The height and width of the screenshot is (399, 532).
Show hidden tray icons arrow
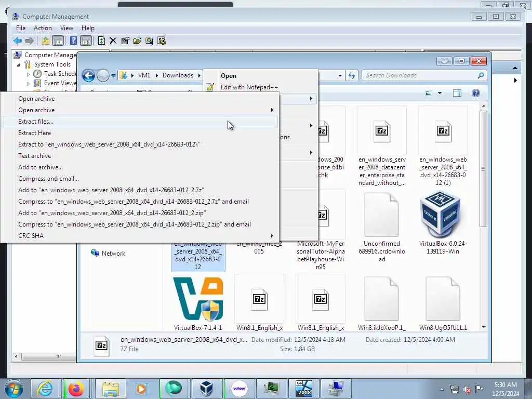[x=442, y=389]
